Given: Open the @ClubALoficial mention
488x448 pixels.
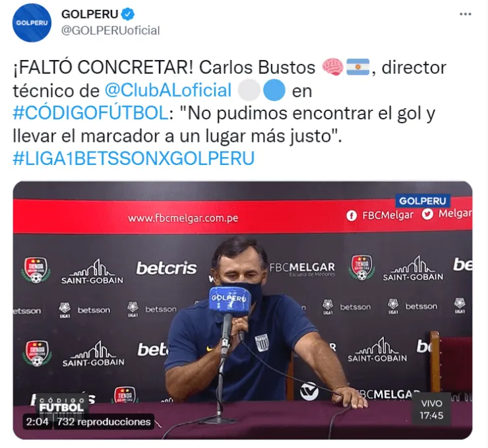Looking at the screenshot, I should [x=168, y=90].
